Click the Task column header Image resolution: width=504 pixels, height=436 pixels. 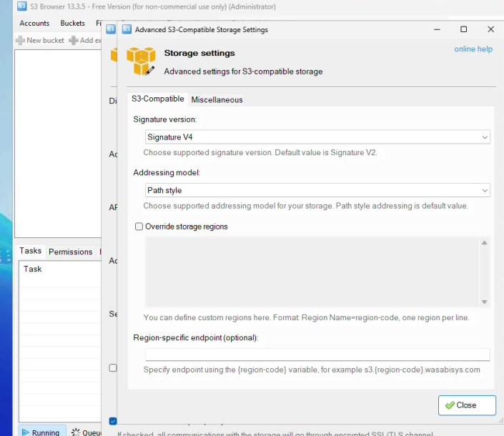[32, 269]
